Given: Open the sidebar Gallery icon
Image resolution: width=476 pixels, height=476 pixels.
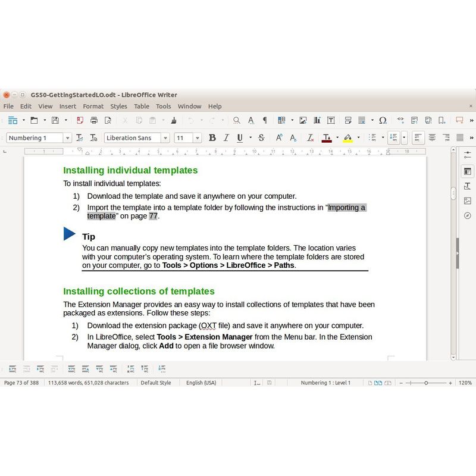Looking at the screenshot, I should (468, 201).
